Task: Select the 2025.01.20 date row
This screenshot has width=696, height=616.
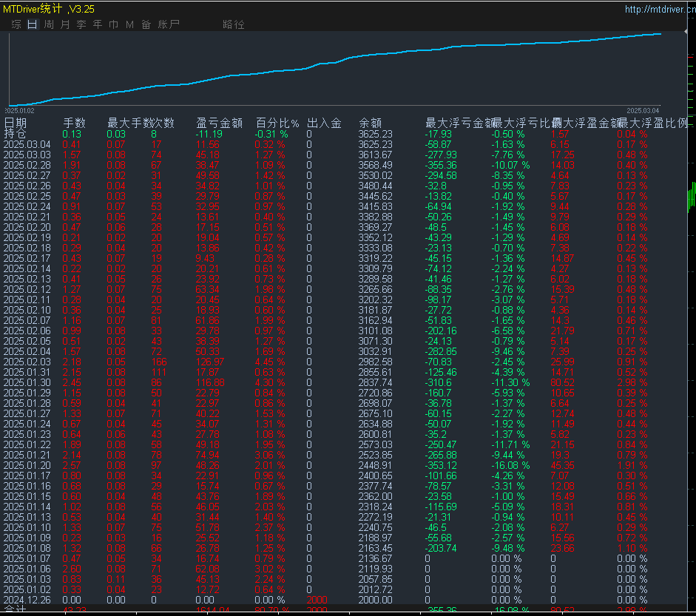Action: (27, 466)
